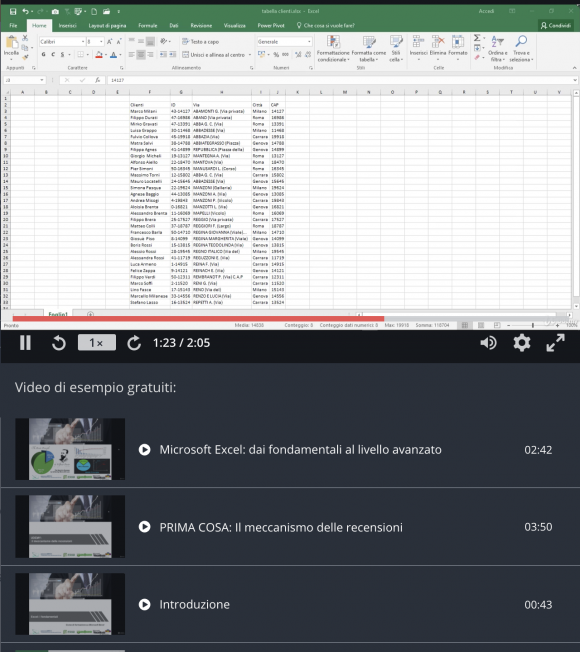This screenshot has height=652, width=580.
Task: Open Ordina e filtra menu
Action: 498,49
